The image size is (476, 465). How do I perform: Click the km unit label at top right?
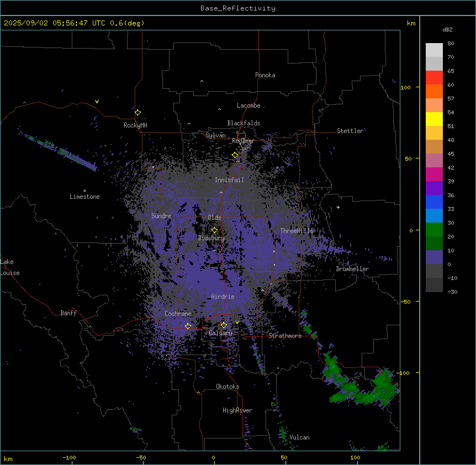411,23
